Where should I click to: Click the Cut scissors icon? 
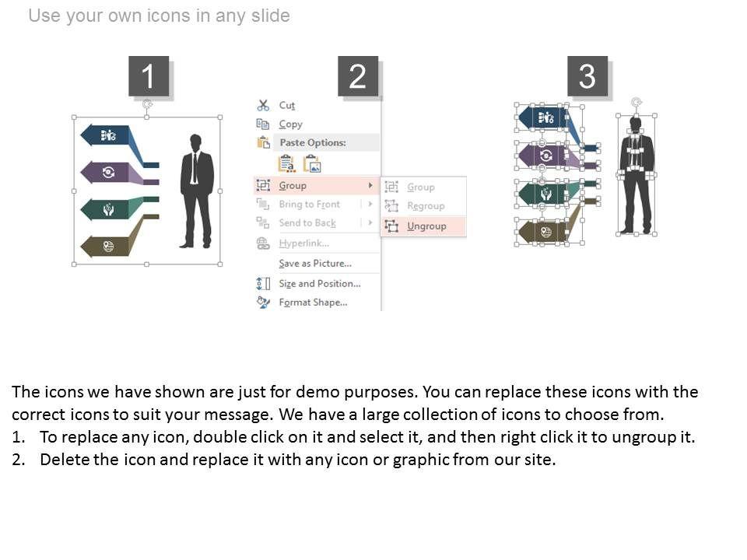263,105
